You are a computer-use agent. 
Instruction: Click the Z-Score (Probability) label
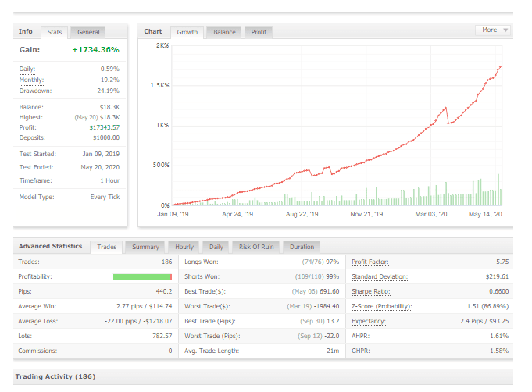(381, 306)
